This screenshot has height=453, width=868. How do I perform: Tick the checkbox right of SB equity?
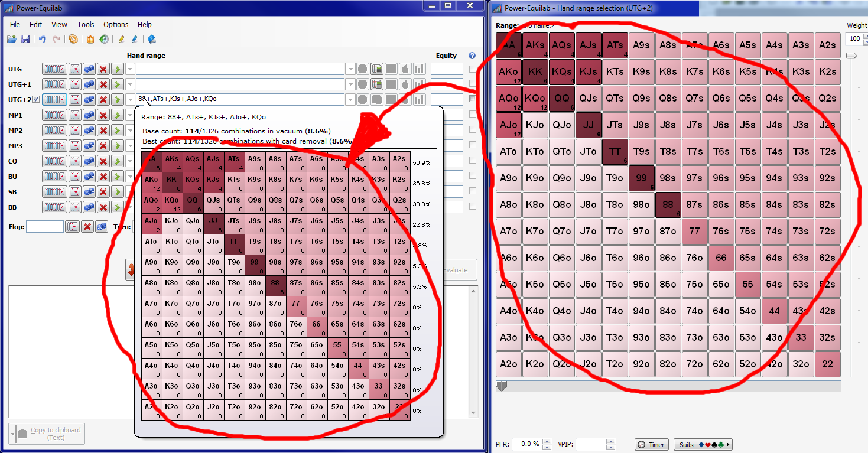click(473, 191)
